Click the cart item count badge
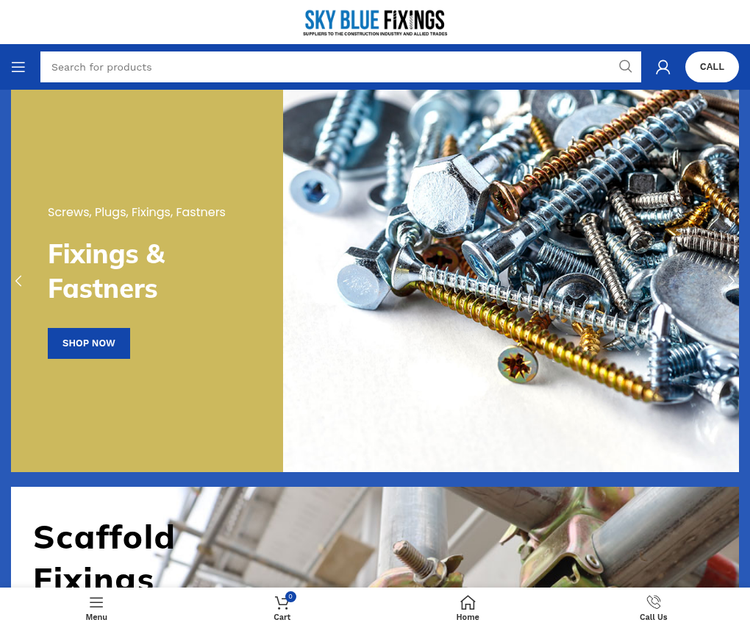Viewport: 750px width, 628px height. pos(290,596)
